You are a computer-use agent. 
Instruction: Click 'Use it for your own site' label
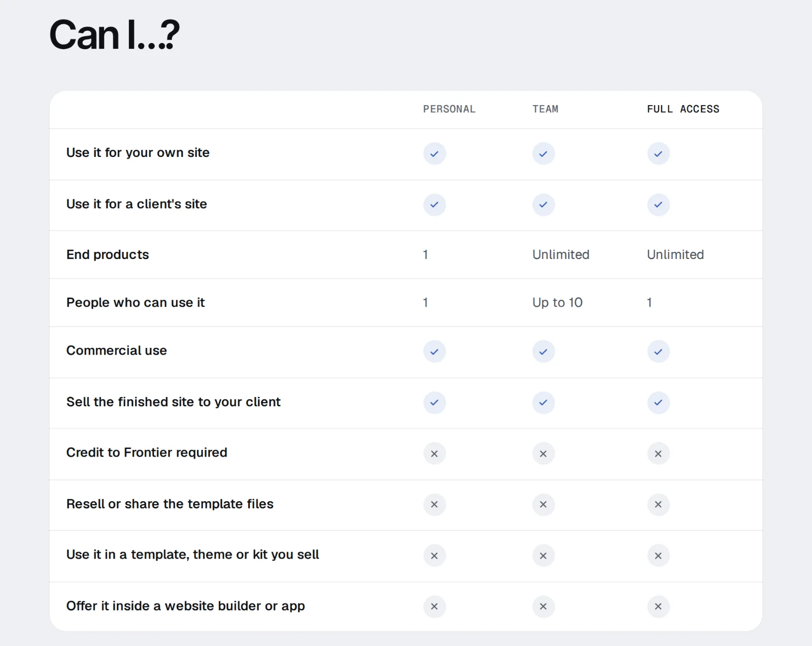click(138, 152)
